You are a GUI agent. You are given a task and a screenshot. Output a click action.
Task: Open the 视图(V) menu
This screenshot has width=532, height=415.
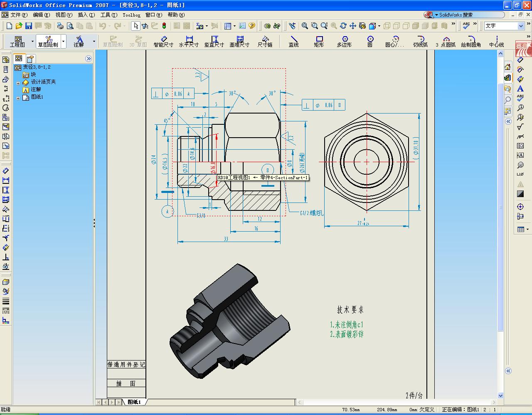64,15
